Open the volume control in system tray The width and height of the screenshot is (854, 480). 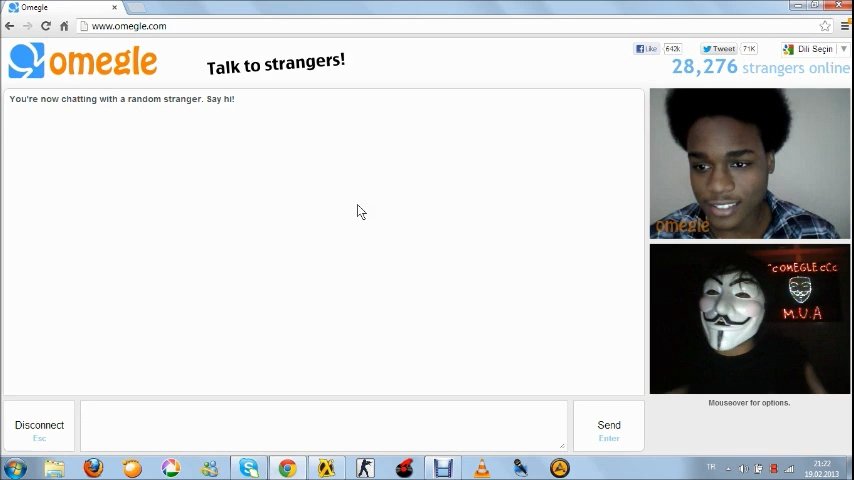point(743,469)
